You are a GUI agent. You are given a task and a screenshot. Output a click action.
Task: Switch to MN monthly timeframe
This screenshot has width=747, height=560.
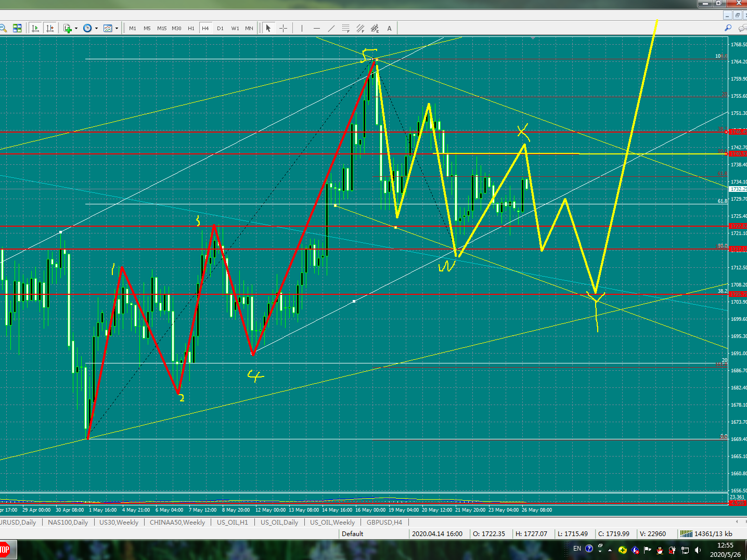coord(249,28)
